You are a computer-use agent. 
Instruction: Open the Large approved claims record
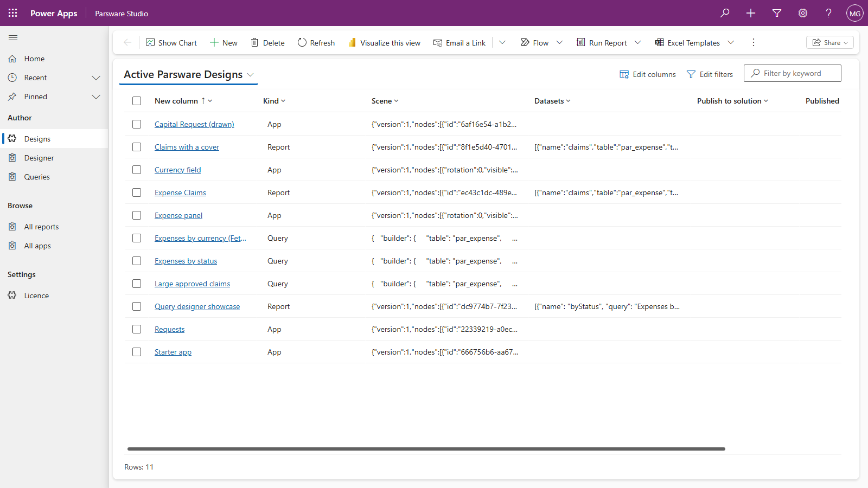(x=192, y=284)
